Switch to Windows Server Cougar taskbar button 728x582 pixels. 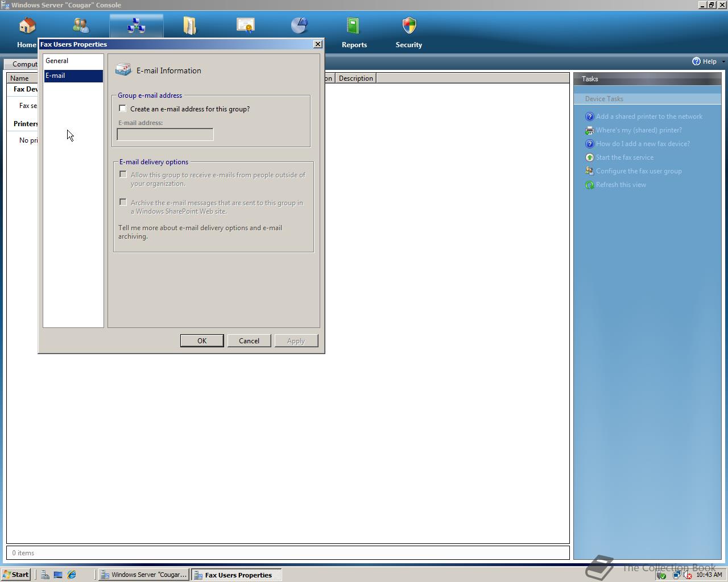pyautogui.click(x=143, y=575)
